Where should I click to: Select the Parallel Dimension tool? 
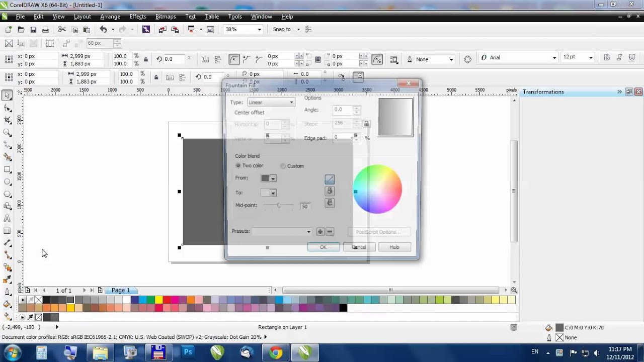(8, 243)
